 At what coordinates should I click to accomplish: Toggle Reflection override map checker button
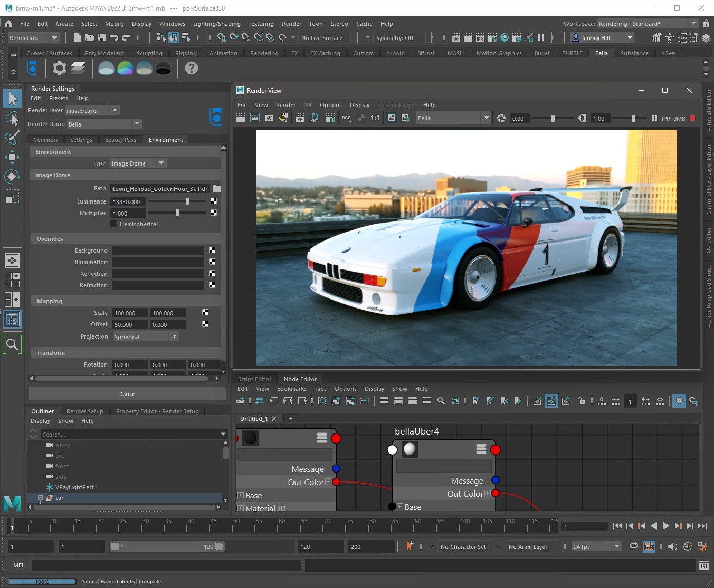click(212, 273)
